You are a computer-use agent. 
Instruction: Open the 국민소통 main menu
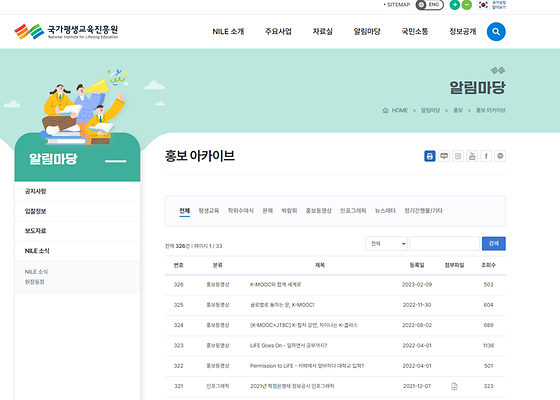415,31
